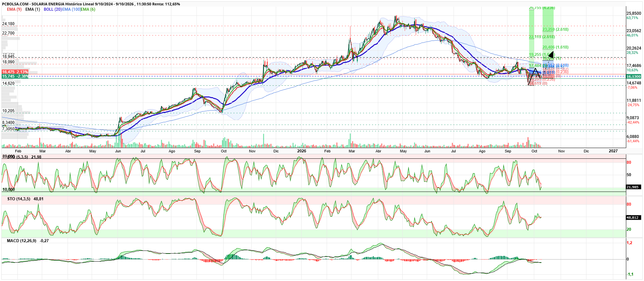644x281 pixels.
Task: Select the 6,0880 right-axis value
Action: (x=633, y=137)
